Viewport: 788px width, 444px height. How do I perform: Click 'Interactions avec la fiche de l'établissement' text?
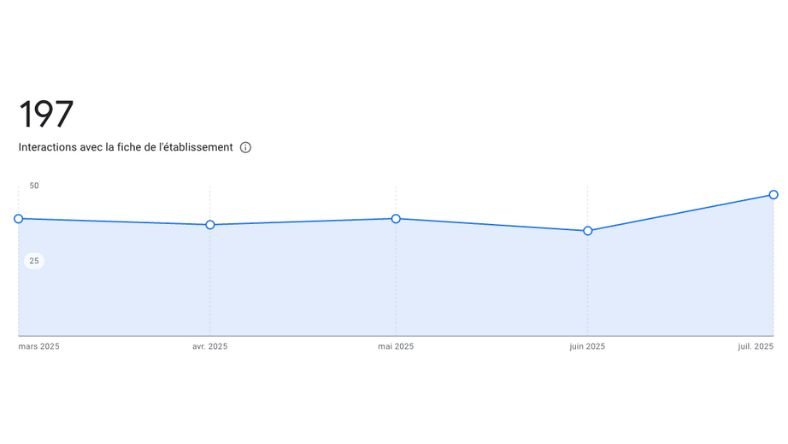pos(125,147)
